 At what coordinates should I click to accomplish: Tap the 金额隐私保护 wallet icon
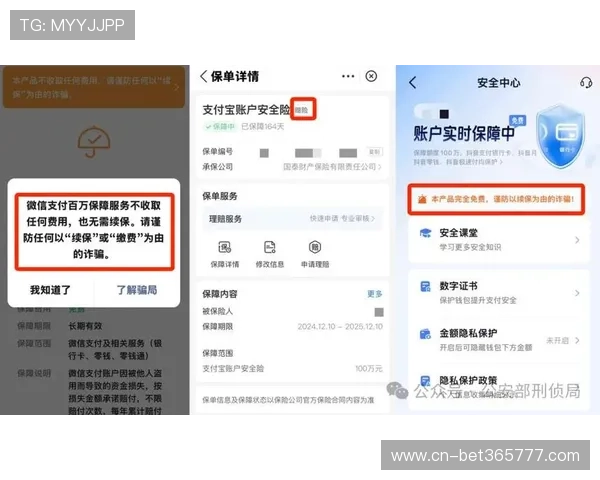(426, 334)
